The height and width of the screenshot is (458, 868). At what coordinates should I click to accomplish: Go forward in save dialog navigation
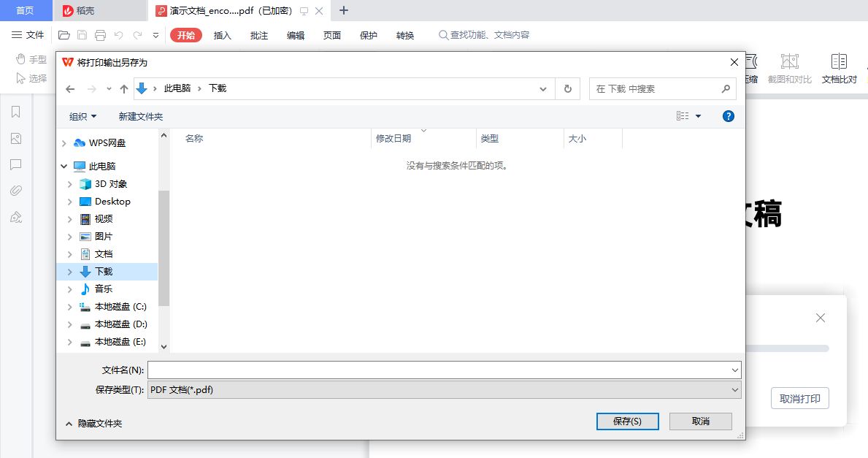coord(92,88)
